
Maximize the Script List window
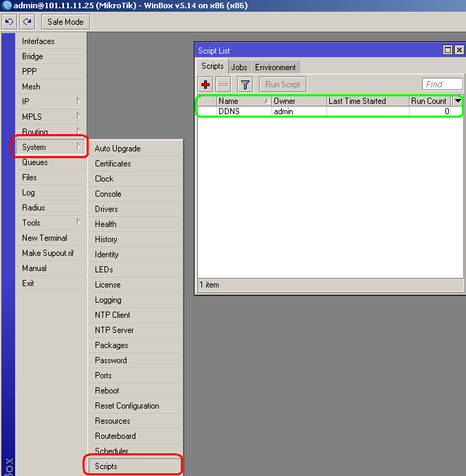click(x=447, y=50)
